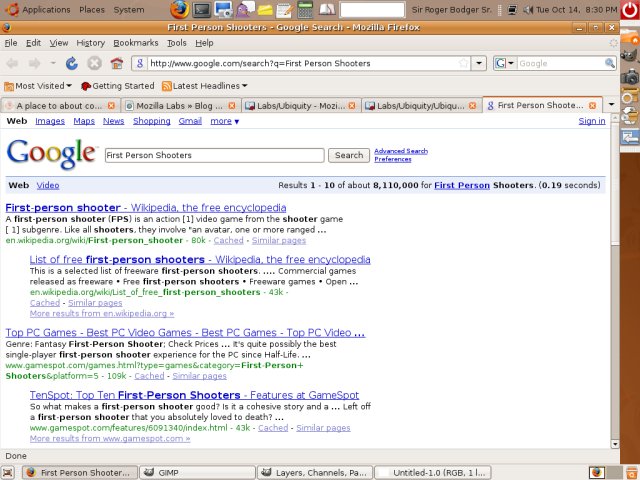Image resolution: width=640 pixels, height=480 pixels.
Task: Open the screenshot tool launcher in top panel
Action: [x=223, y=9]
